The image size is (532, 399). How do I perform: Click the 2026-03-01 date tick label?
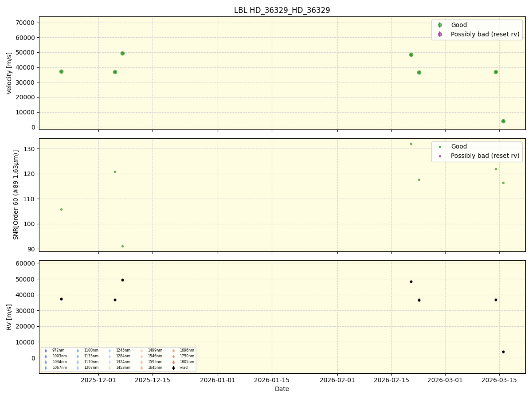point(445,380)
